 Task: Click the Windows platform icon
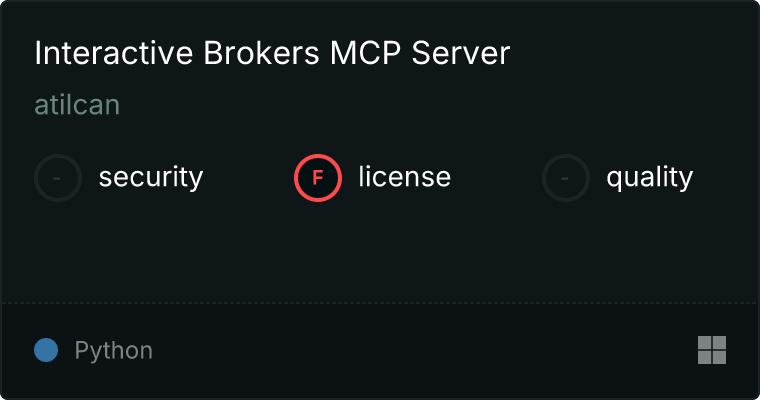point(712,350)
